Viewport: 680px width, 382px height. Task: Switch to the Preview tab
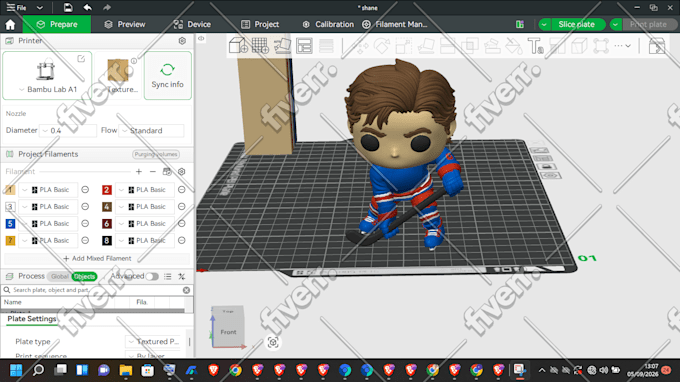pos(125,25)
